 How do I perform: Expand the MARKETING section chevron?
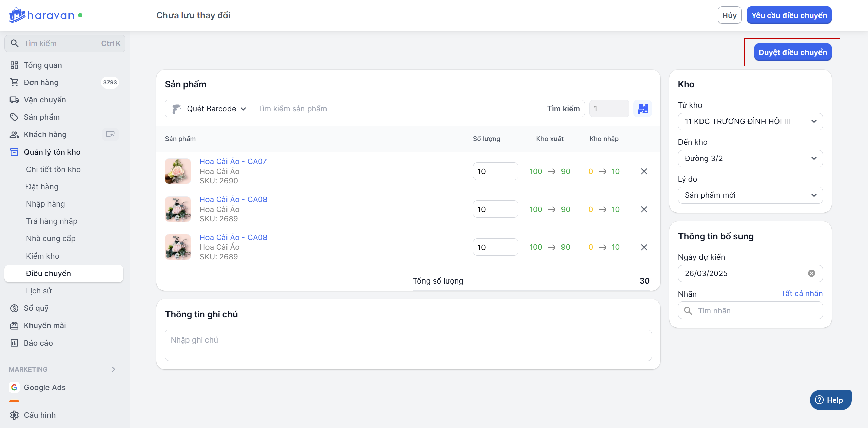coord(114,369)
